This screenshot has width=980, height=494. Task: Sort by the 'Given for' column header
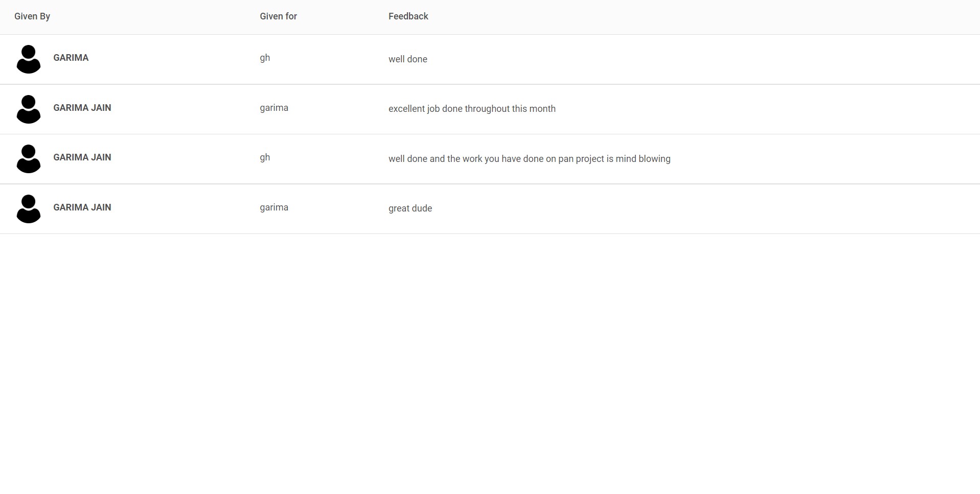click(x=278, y=16)
